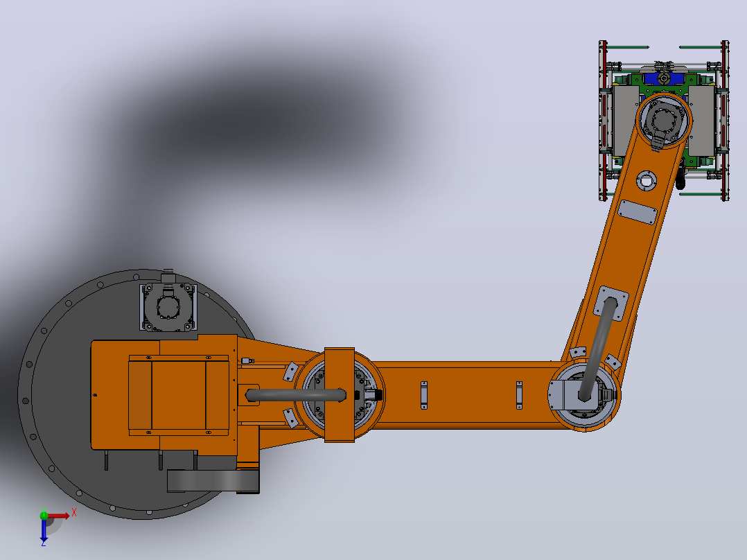Click the green Y axis dot of the triad
The width and height of the screenshot is (747, 560).
pos(44,515)
